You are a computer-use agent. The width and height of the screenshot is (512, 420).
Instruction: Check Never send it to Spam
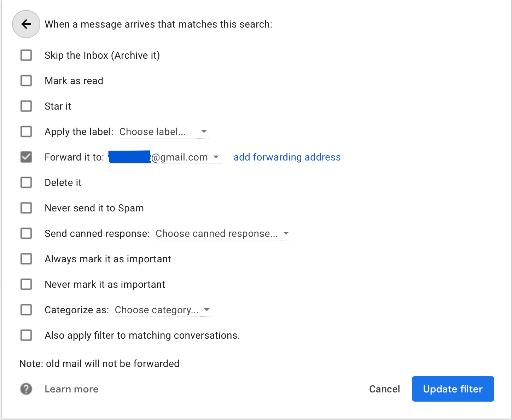coord(26,208)
